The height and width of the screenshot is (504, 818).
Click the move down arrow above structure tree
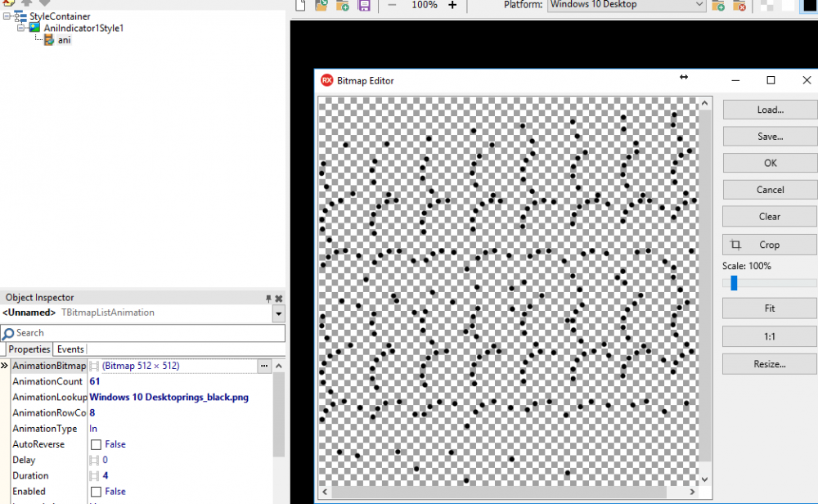coord(45,2)
